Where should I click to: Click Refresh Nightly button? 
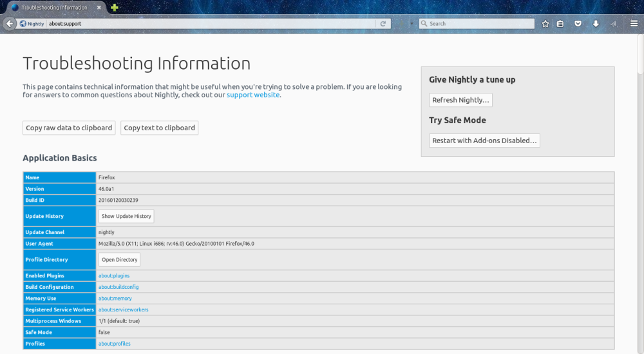click(460, 100)
